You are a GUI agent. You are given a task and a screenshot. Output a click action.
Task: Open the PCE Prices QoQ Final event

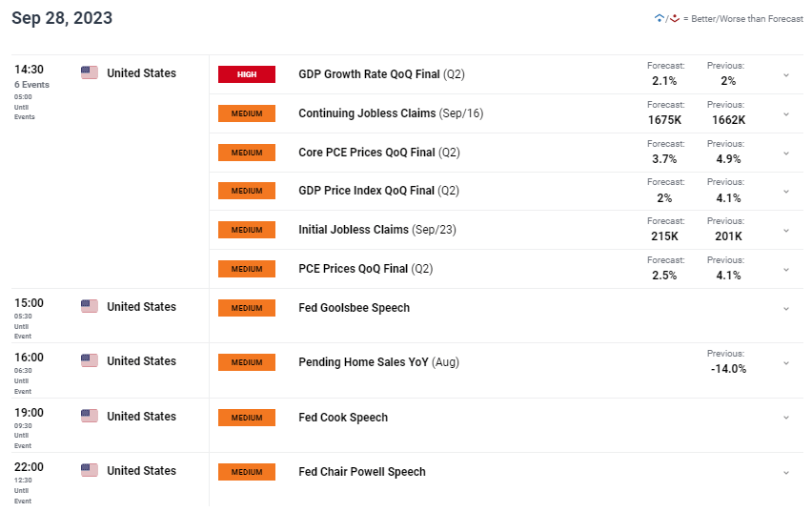pyautogui.click(x=366, y=269)
